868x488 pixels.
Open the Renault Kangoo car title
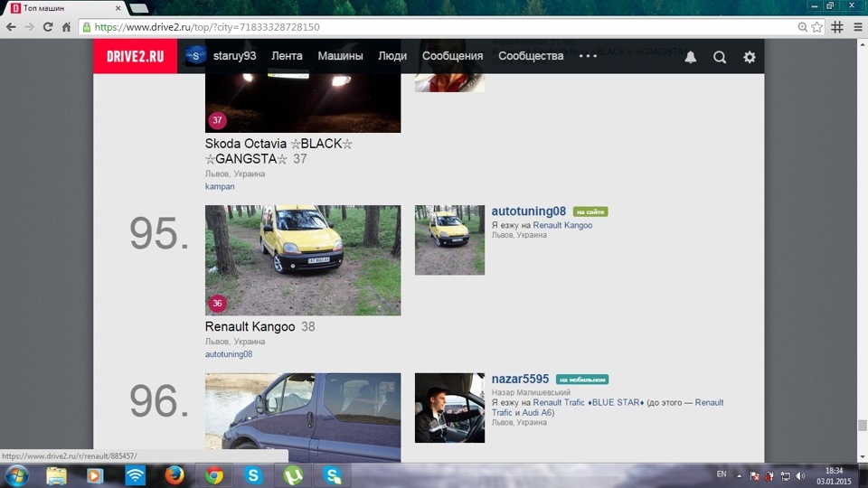250,326
